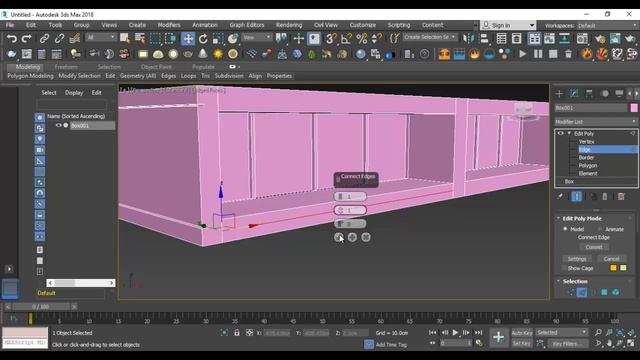Click the Undo arrow icon
640x360 pixels.
[x=11, y=39]
